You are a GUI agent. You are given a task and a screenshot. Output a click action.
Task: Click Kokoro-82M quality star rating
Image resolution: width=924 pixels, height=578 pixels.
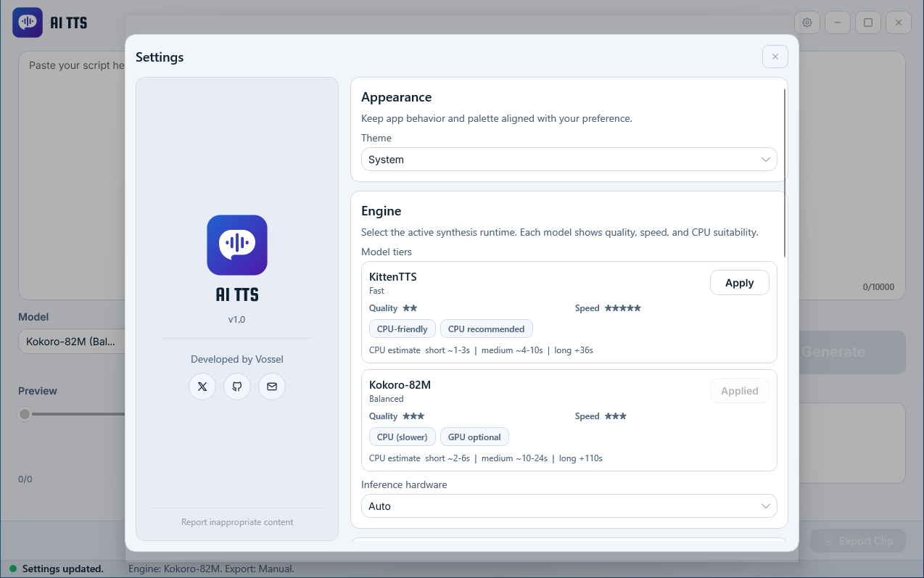tap(413, 416)
